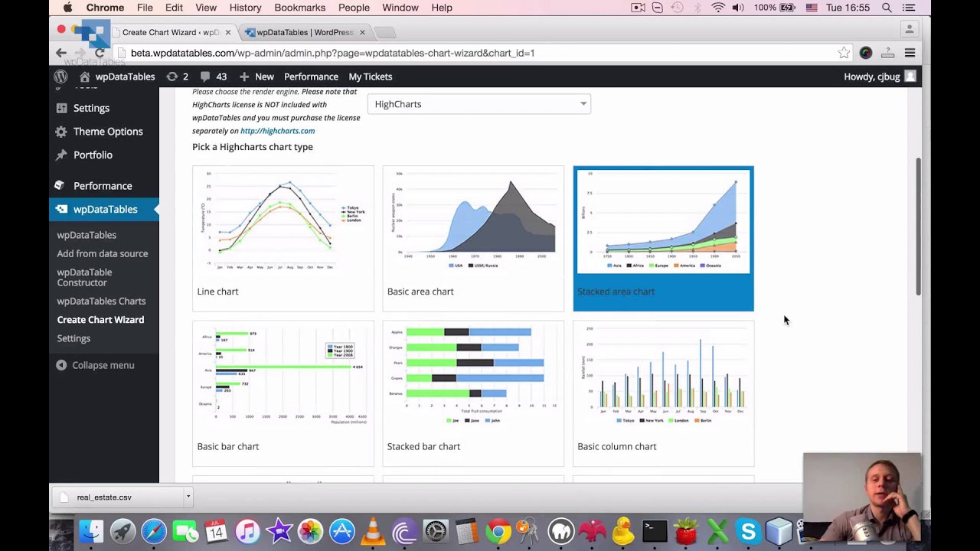
Task: Open Chrome hamburger menu
Action: point(910,53)
